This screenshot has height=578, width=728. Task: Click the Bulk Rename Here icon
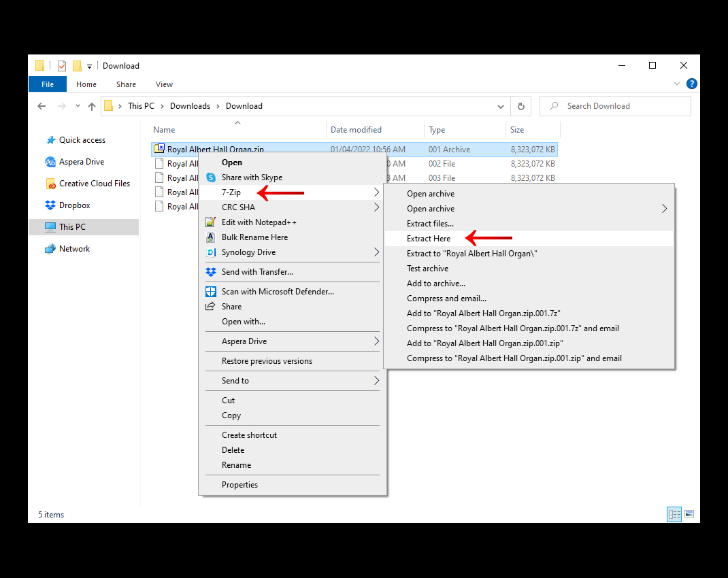211,237
